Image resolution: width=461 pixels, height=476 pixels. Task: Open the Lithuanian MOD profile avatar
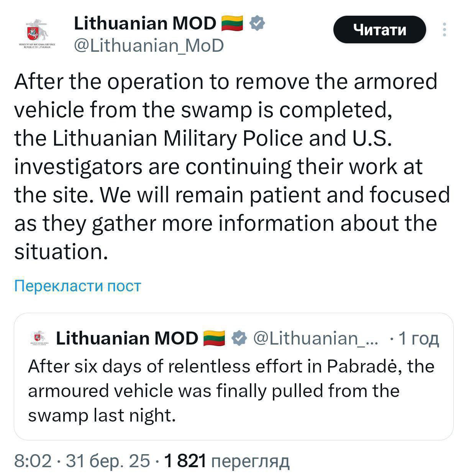click(x=37, y=33)
